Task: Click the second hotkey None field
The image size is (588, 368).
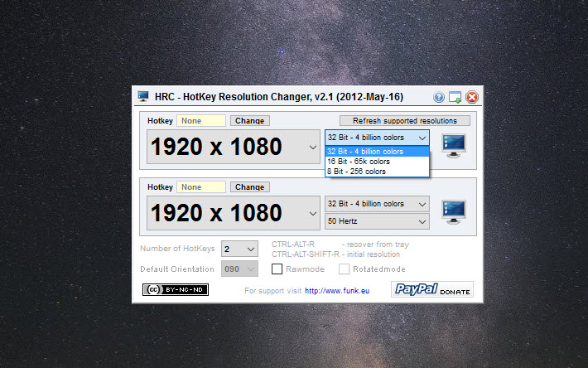Action: click(201, 186)
